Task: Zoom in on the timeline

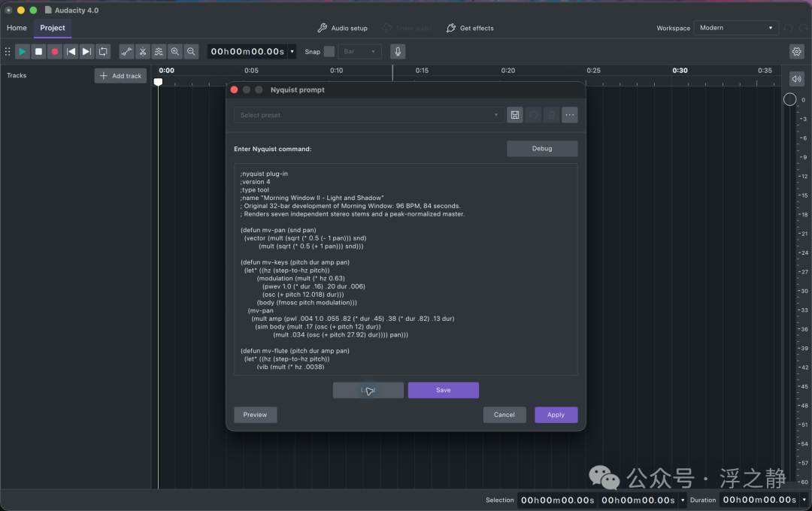Action: click(x=175, y=52)
